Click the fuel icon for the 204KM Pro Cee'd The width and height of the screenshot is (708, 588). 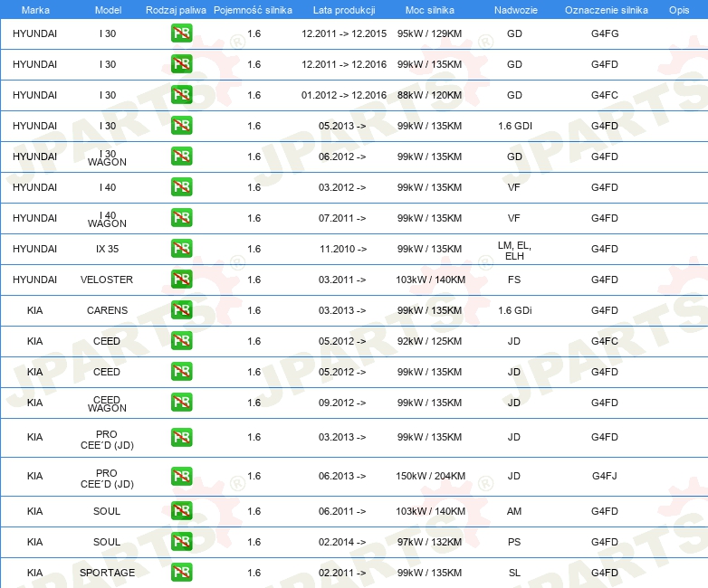click(181, 477)
